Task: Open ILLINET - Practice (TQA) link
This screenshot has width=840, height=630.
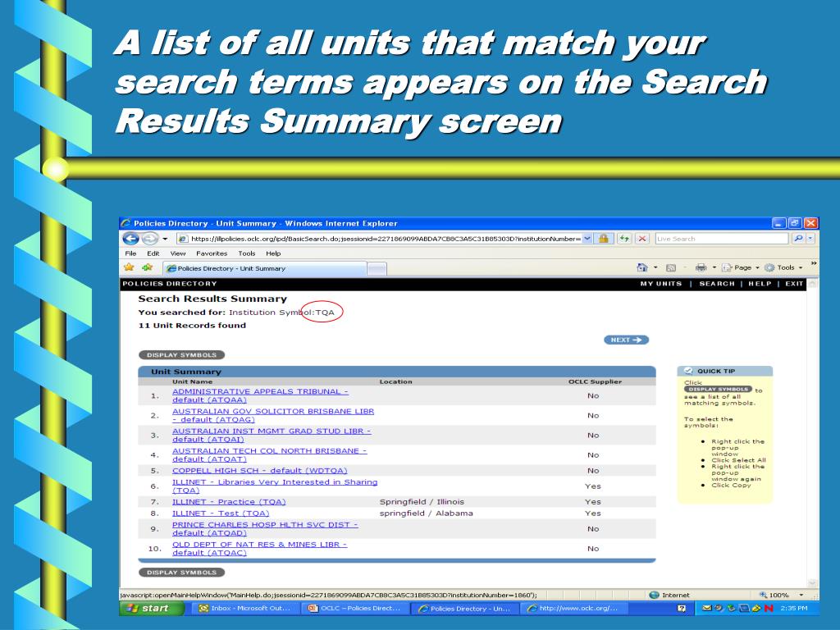Action: (x=229, y=501)
